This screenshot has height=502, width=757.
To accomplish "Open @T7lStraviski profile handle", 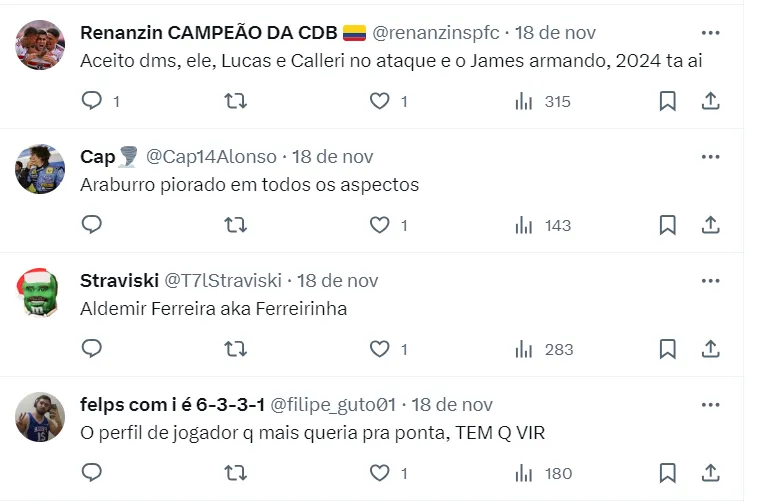I will (x=223, y=281).
